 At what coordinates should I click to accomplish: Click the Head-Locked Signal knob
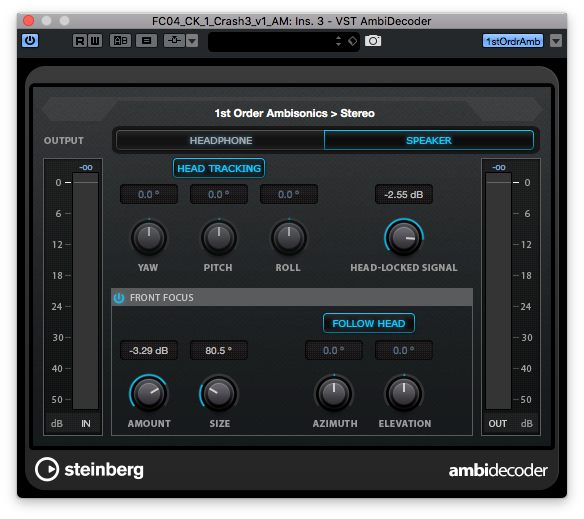point(404,238)
